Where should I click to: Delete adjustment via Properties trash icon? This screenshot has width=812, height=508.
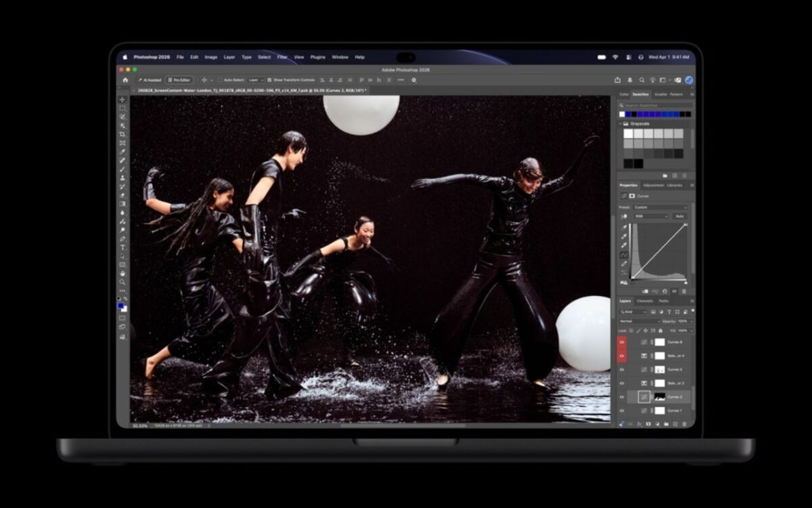pos(683,291)
